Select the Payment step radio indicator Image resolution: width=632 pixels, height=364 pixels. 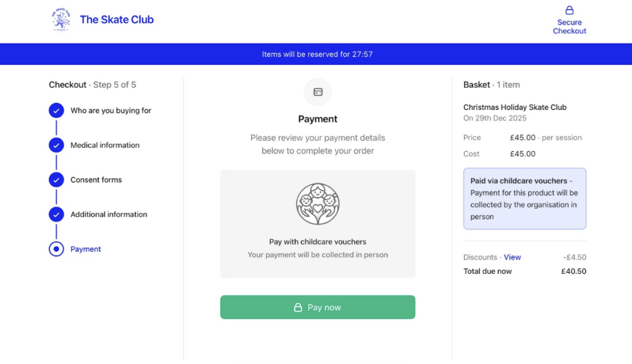pos(56,249)
